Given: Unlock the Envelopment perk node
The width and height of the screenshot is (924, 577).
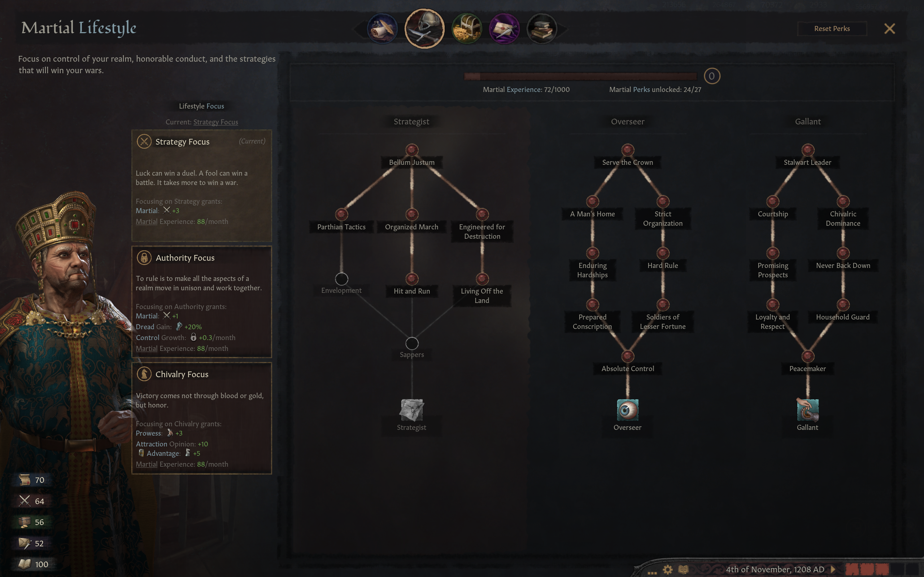Looking at the screenshot, I should click(341, 279).
